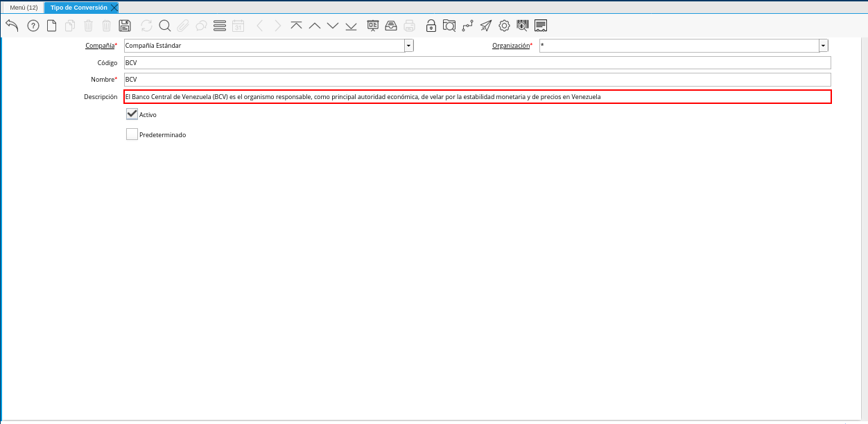Click the receipt document icon at toolbar end
Screen dimensions: 868x424
click(x=541, y=26)
